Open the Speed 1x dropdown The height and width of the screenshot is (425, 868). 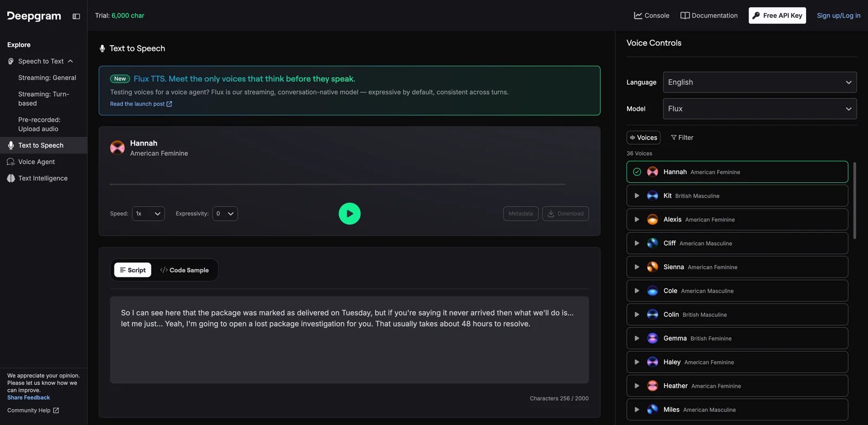[x=148, y=214]
